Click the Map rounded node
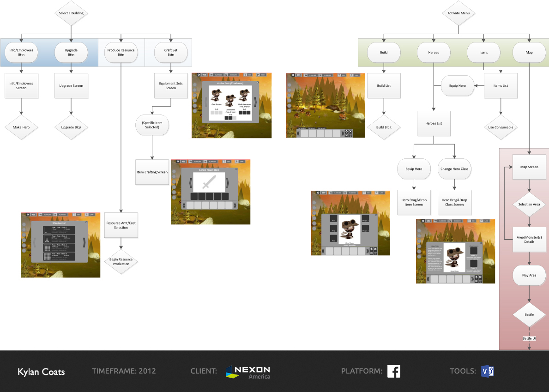 pyautogui.click(x=529, y=53)
